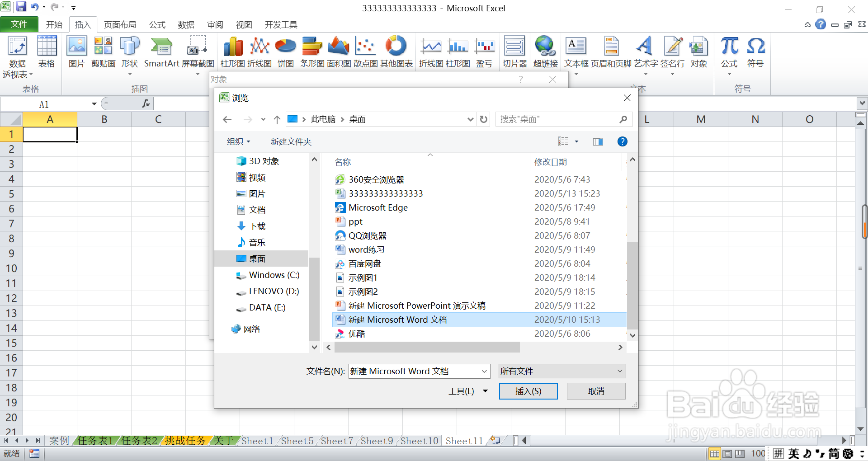Switch to the 开始 (Home) ribbon tab
868x461 pixels.
click(54, 24)
